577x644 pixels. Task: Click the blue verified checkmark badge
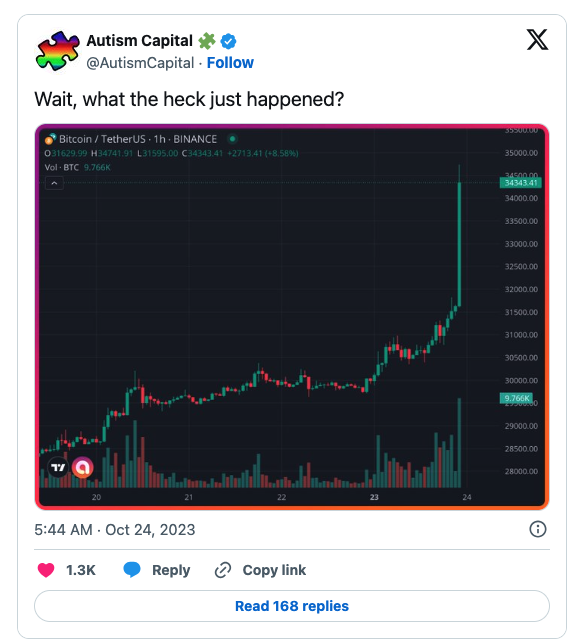(228, 41)
